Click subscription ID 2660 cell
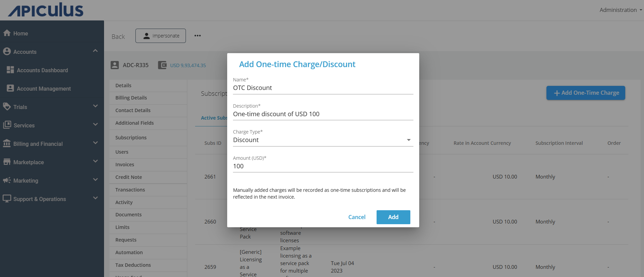 (x=210, y=221)
